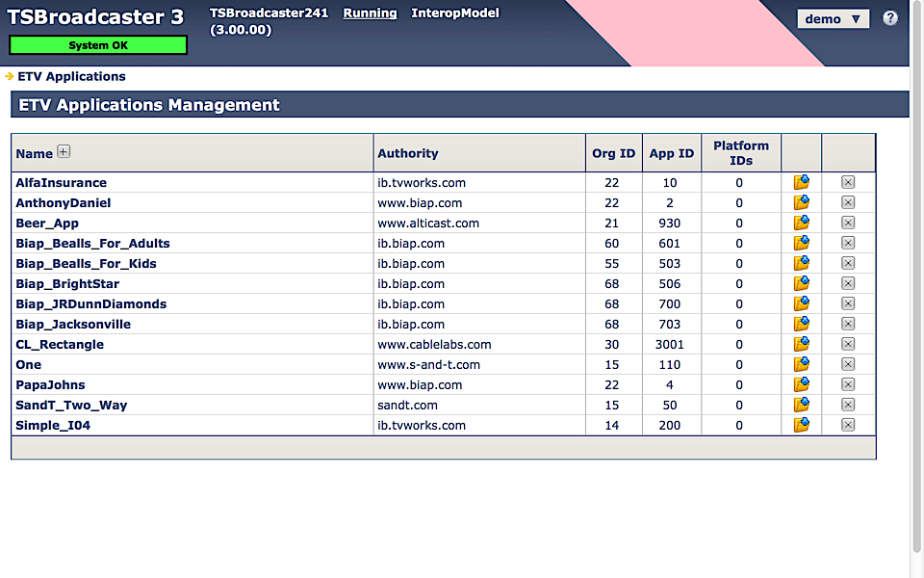Click the plus icon next to Name
924x578 pixels.
pos(64,151)
